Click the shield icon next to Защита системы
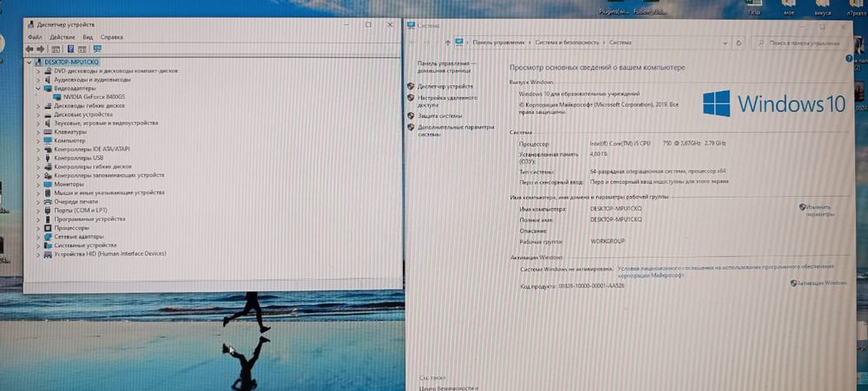868x391 pixels. (411, 115)
